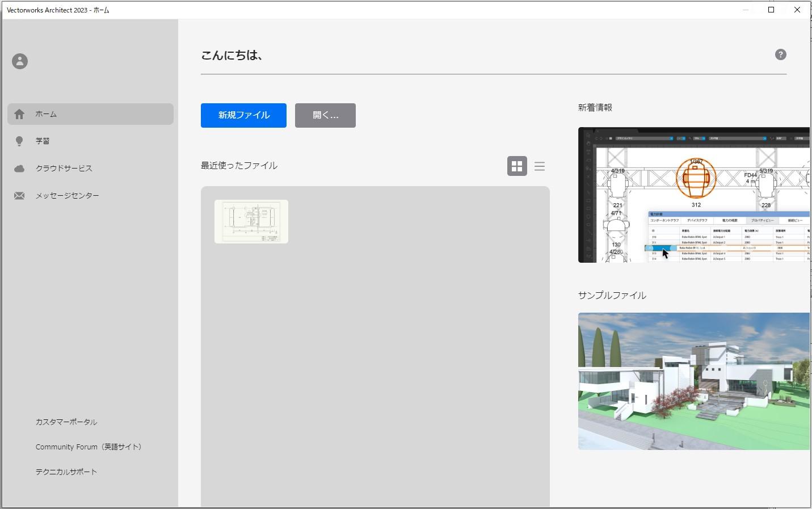This screenshot has height=509, width=812.
Task: Switch recent files to list view
Action: (x=539, y=166)
